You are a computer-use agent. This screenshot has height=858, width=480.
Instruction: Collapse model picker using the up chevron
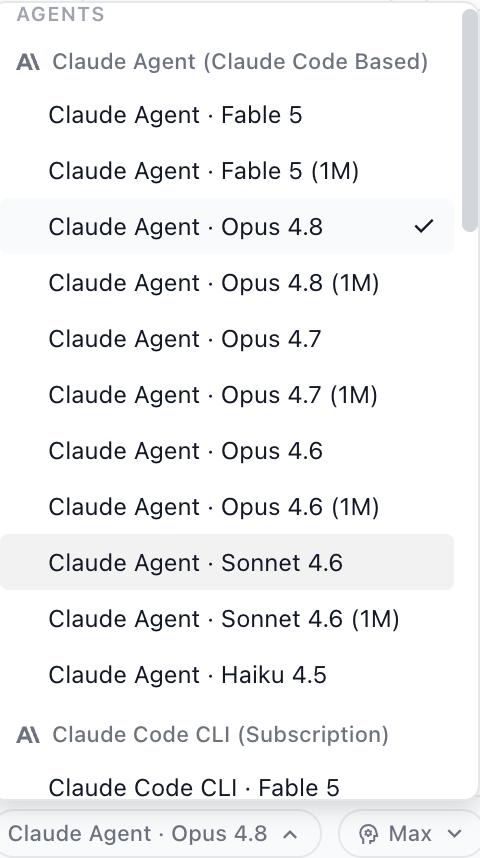(291, 834)
